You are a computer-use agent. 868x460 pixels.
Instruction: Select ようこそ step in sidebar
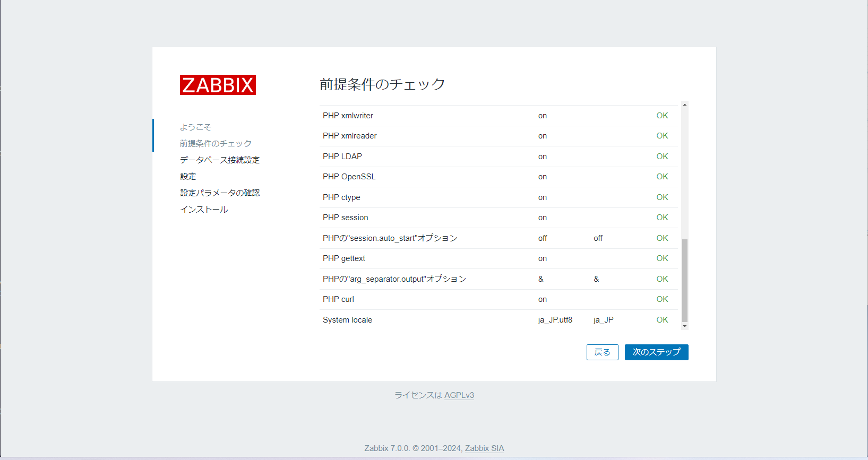195,127
